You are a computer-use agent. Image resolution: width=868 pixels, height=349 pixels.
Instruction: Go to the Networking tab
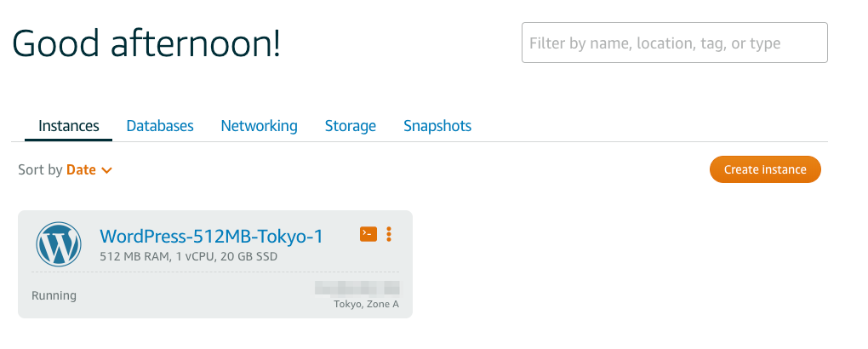pos(259,126)
